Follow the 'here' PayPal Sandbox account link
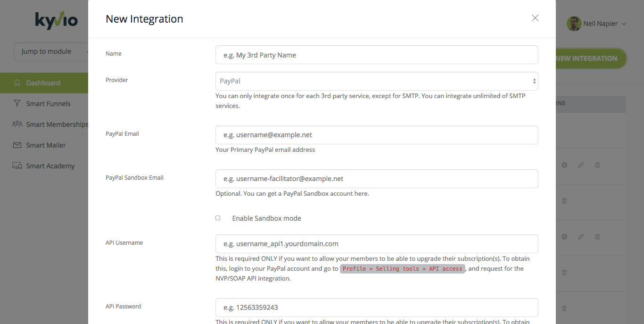The width and height of the screenshot is (644, 324). (361, 193)
